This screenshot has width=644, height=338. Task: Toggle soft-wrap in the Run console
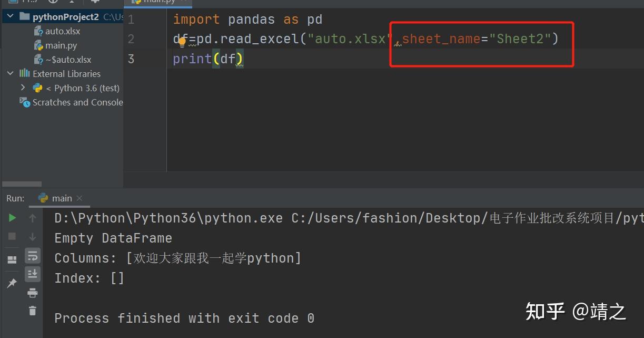33,255
